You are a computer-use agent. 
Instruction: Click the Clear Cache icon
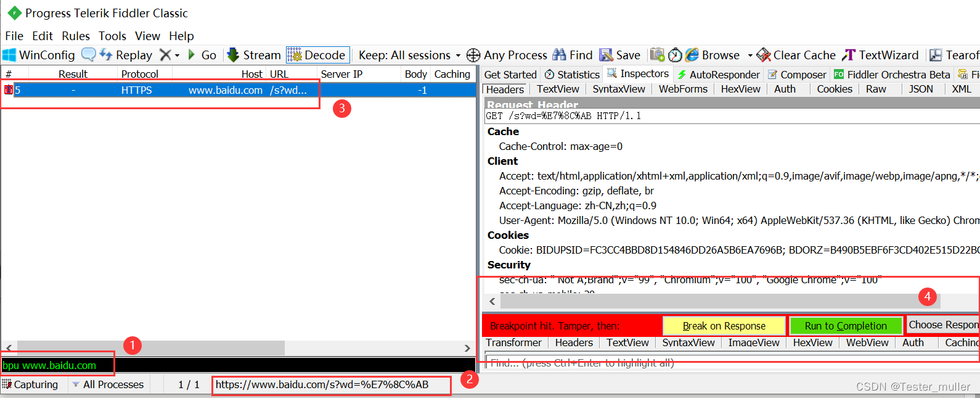click(764, 55)
